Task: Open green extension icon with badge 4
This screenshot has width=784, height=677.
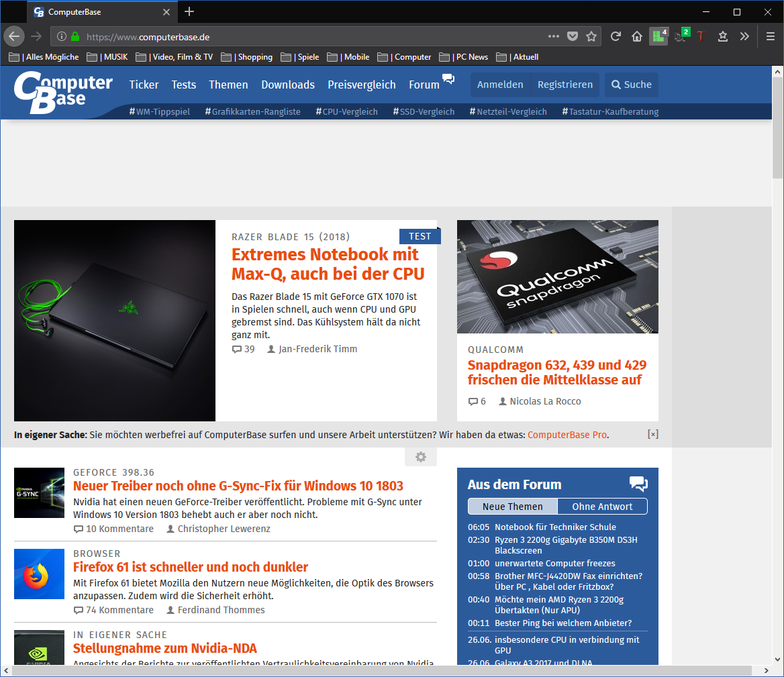Action: click(x=658, y=36)
